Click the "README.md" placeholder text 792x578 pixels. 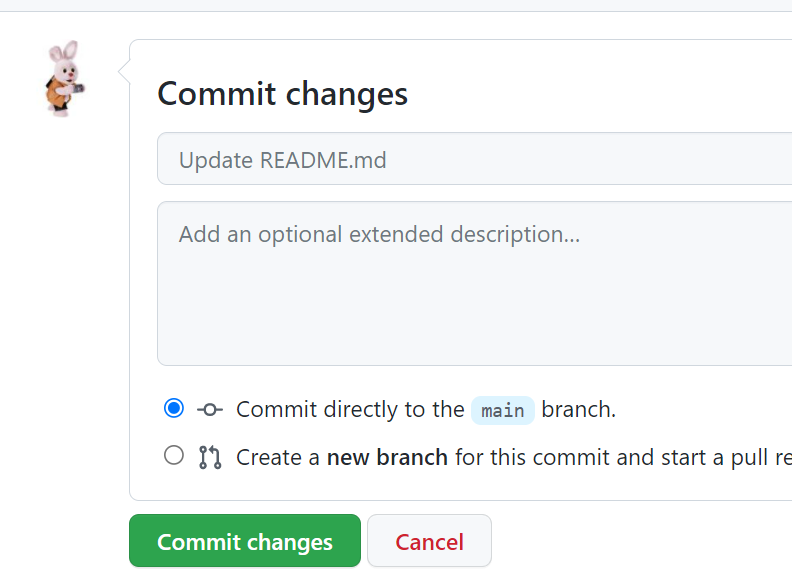pos(323,160)
